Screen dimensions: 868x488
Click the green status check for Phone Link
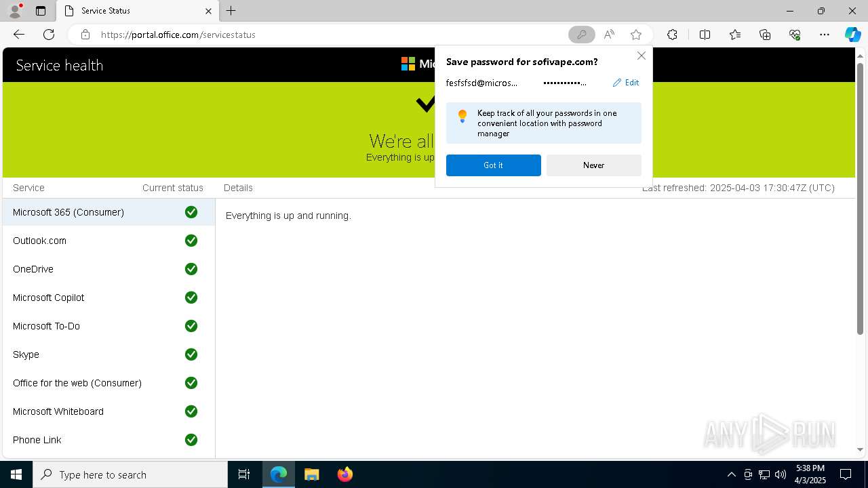[191, 440]
